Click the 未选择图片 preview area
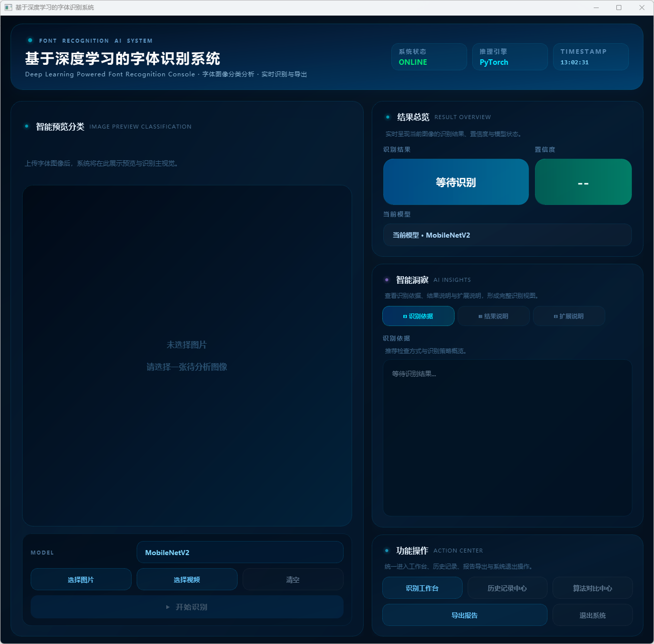654x644 pixels. coord(187,355)
